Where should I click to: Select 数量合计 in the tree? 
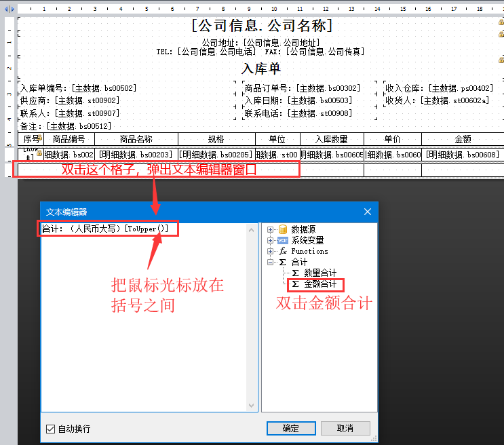319,273
